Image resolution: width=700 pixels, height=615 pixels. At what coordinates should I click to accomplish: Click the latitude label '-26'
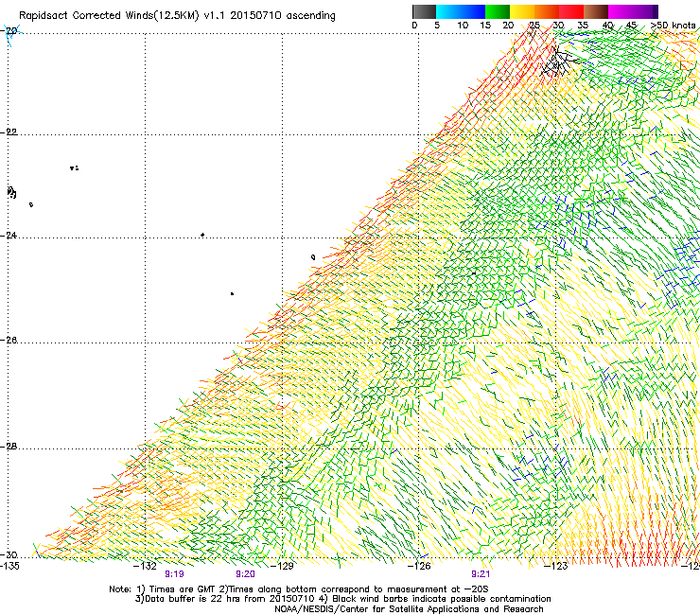9,340
